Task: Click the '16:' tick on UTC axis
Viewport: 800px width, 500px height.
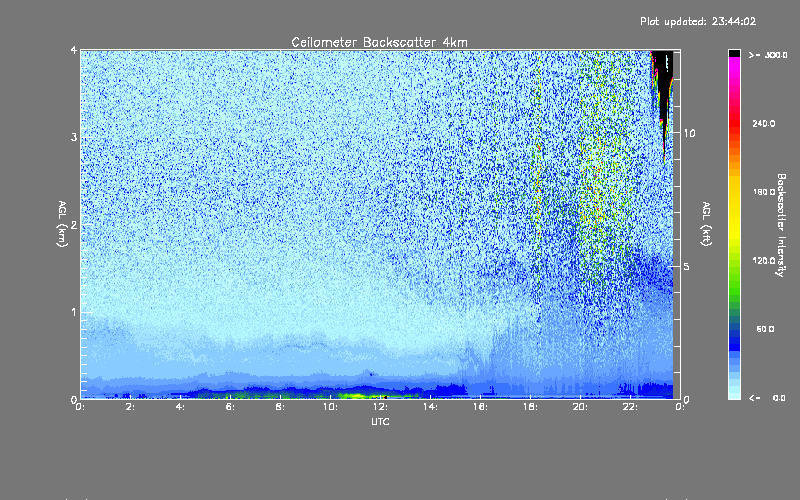Action: [480, 407]
